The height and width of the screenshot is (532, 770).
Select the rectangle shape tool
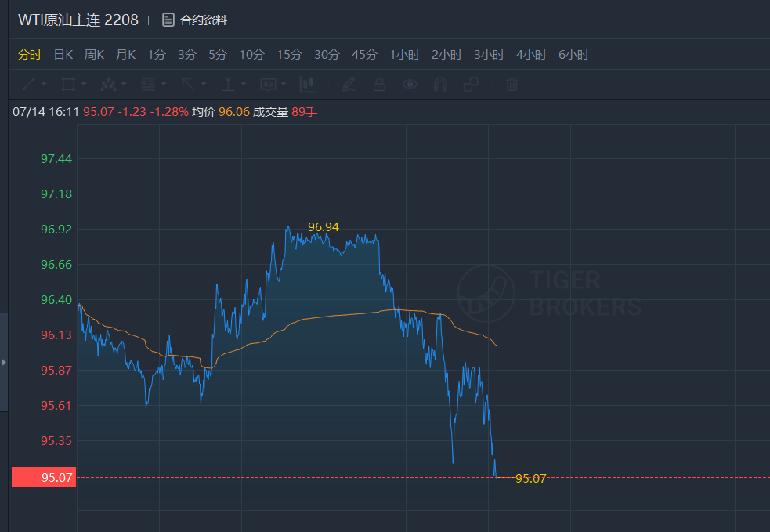pos(68,85)
